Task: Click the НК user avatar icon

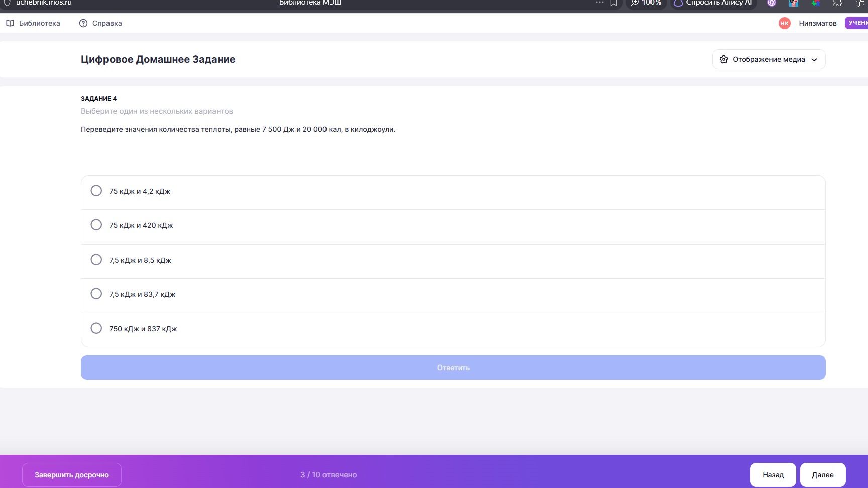Action: point(784,23)
